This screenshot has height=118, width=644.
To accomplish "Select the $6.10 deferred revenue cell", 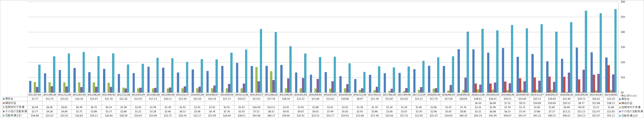I will click(478, 103).
